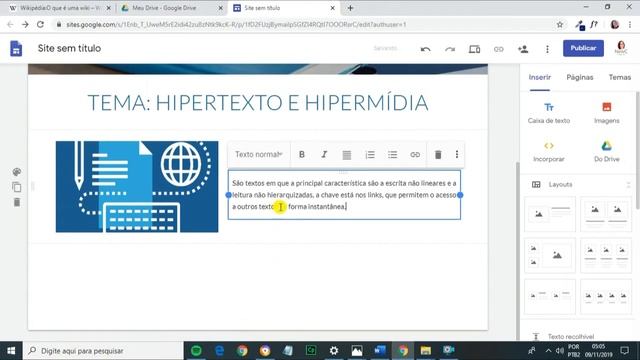Click the browser address bar URL
The width and height of the screenshot is (640, 360).
[x=236, y=24]
